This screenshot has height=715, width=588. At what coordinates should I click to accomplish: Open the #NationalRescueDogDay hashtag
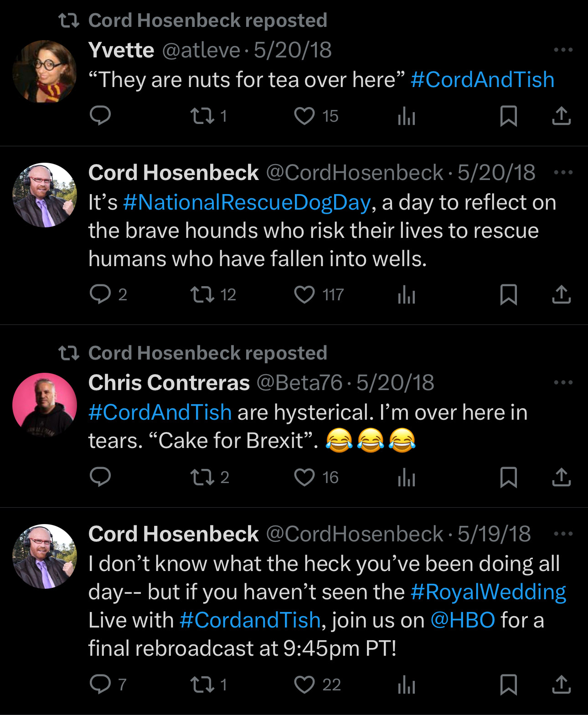247,202
